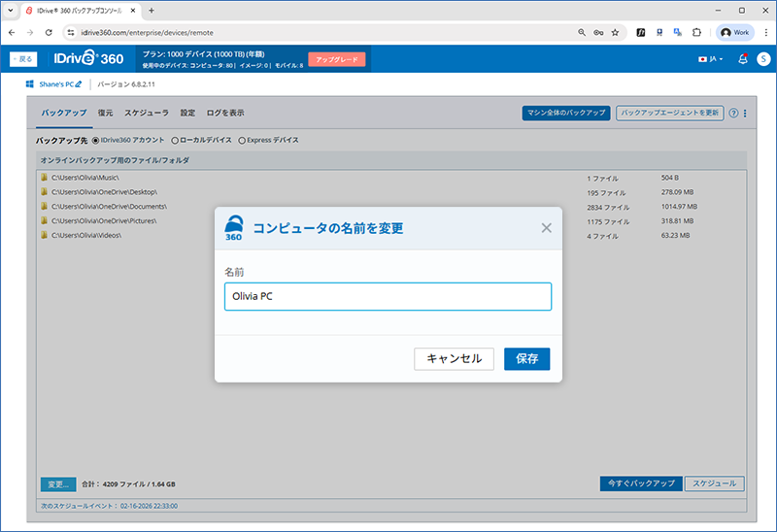Close the IDrive 360 browser tab
Screen dimensions: 777x532
point(133,11)
